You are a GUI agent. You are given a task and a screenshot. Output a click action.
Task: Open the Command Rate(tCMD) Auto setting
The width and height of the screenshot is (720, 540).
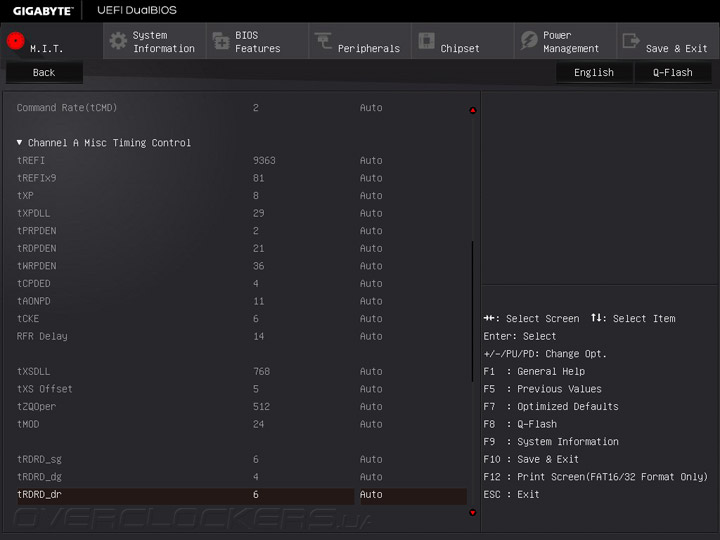click(371, 107)
